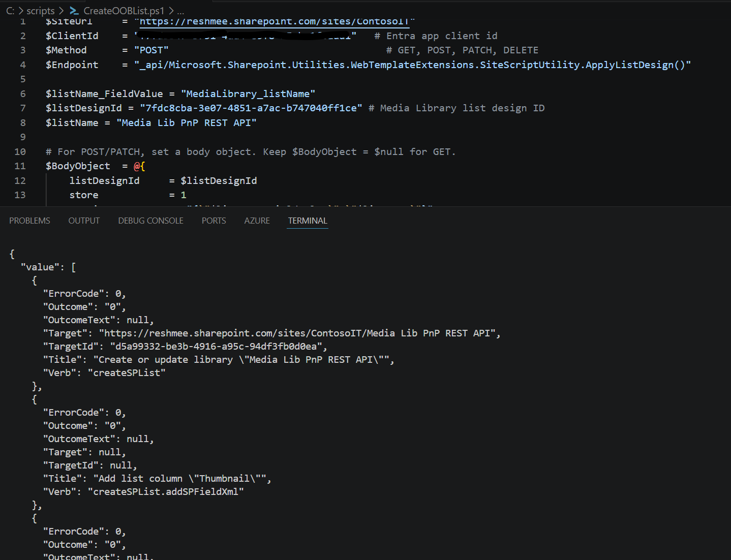Click the "value" key in terminal output
Image resolution: width=731 pixels, height=560 pixels.
pyautogui.click(x=40, y=267)
